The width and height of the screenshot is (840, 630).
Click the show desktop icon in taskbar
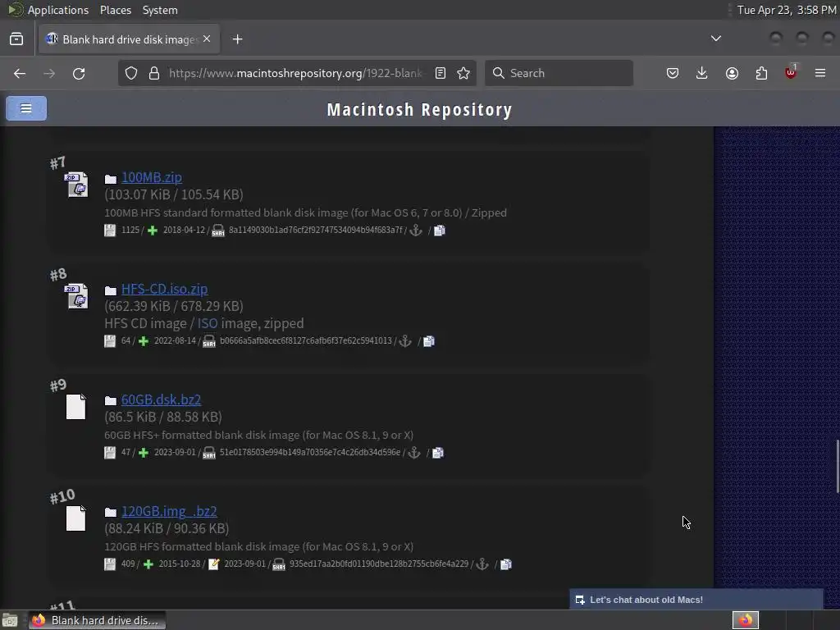click(x=10, y=620)
